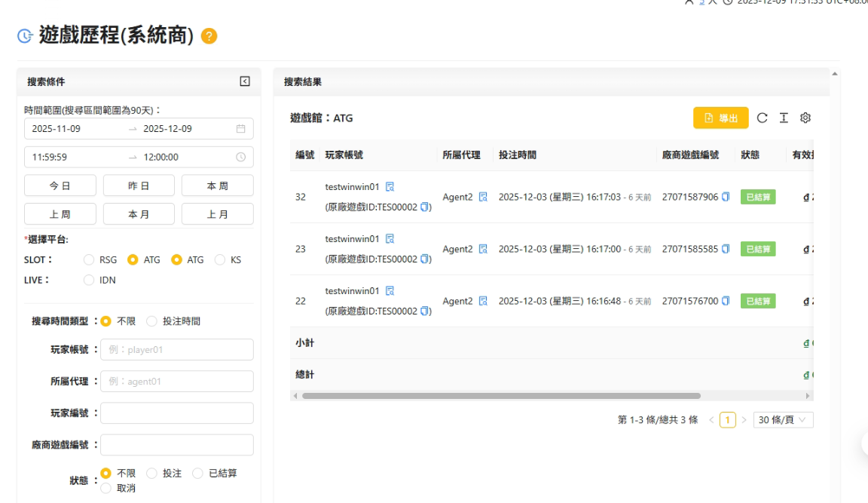The image size is (868, 503).
Task: Open the column settings gear icon
Action: click(x=805, y=118)
